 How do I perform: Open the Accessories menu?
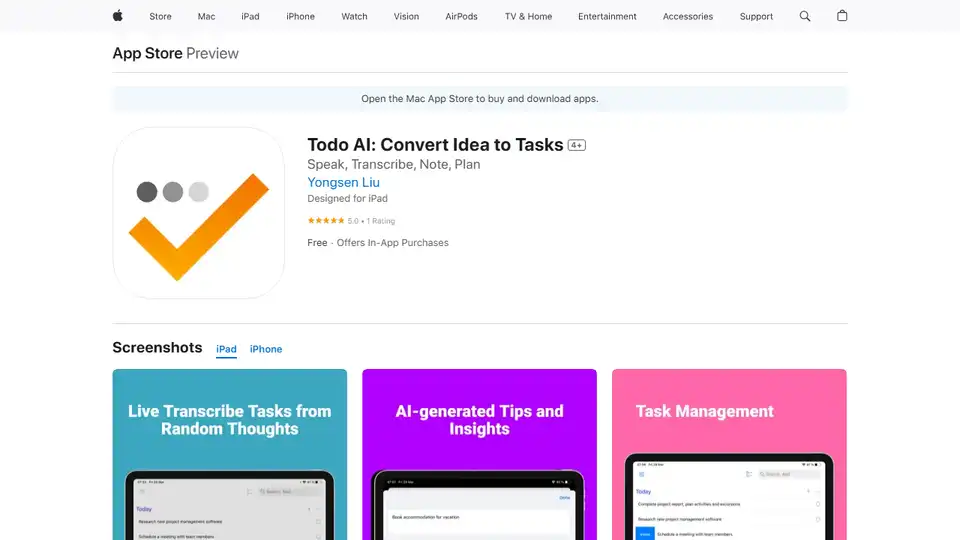688,17
